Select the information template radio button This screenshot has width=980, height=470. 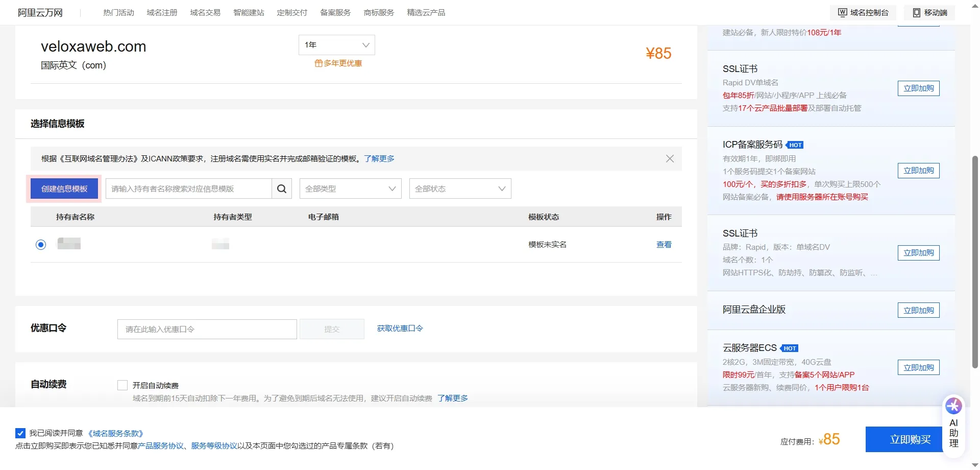click(x=41, y=245)
